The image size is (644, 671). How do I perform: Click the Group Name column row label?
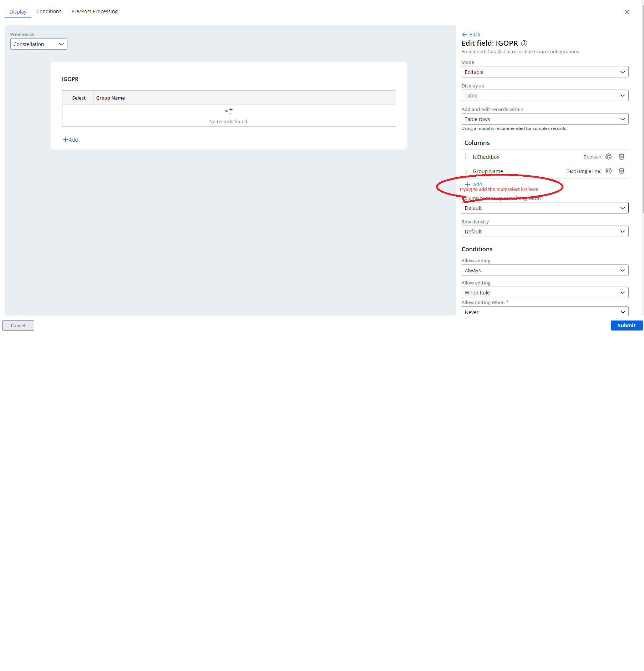(488, 171)
